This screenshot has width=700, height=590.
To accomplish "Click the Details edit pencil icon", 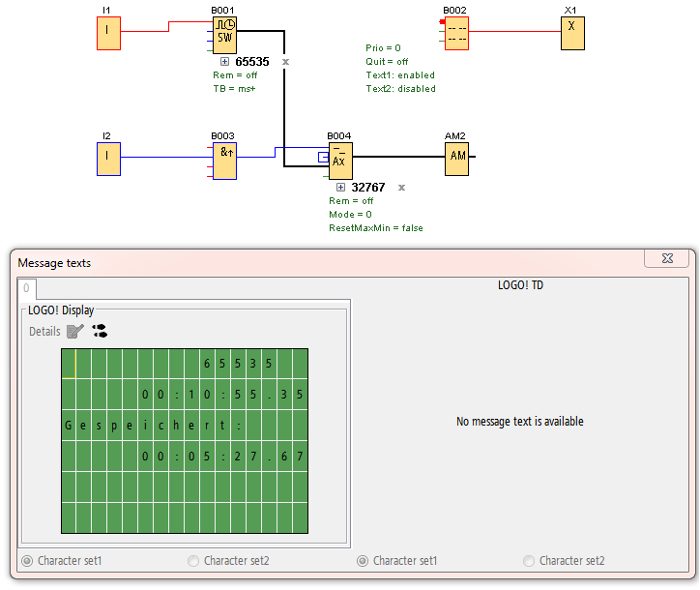I will coord(75,331).
